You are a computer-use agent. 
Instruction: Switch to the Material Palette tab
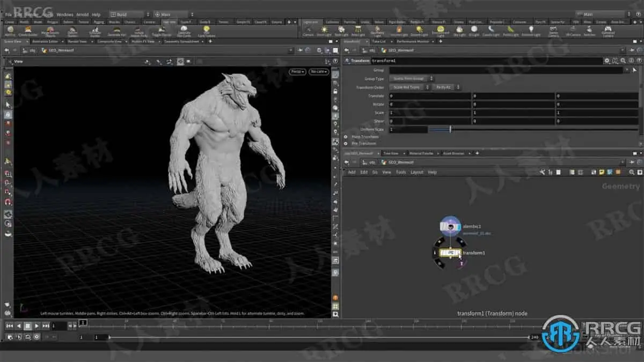421,153
